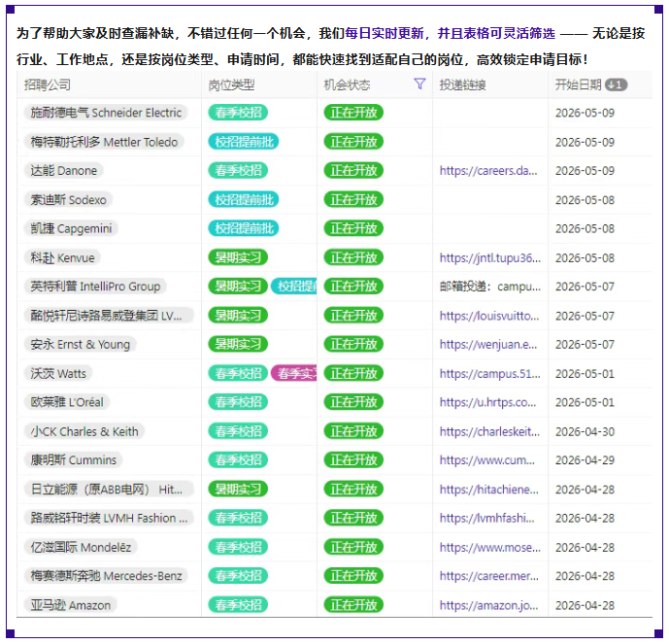This screenshot has width=669, height=644.
Task: Click date 2026-05-07 in Ernst & Young row
Action: 585,345
